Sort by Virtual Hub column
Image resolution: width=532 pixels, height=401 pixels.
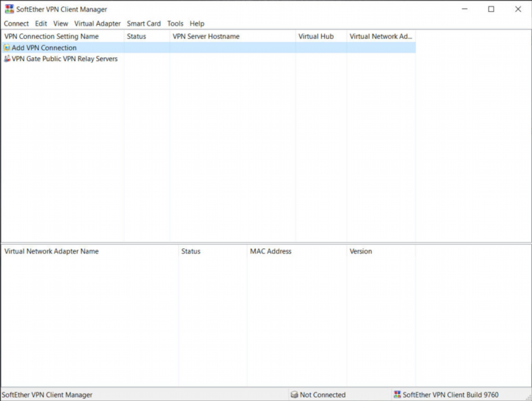(321, 36)
